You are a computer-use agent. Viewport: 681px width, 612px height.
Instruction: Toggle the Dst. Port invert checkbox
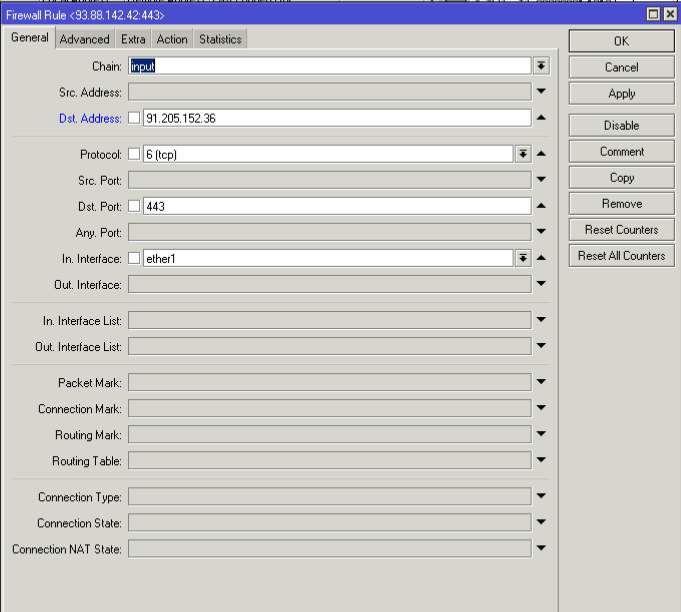(x=134, y=206)
